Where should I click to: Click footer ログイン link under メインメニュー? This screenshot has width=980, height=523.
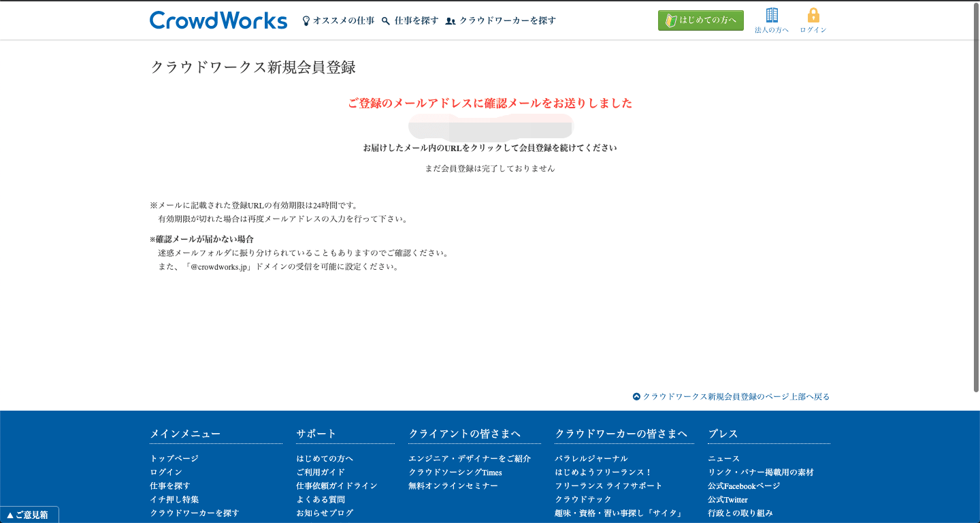166,472
